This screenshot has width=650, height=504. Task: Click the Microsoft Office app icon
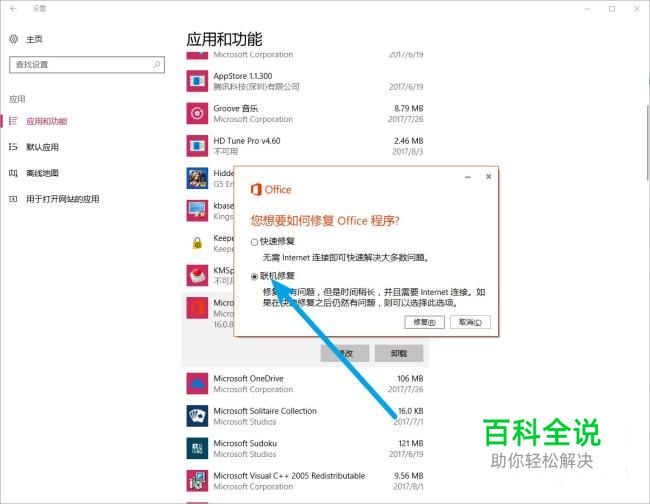point(197,308)
